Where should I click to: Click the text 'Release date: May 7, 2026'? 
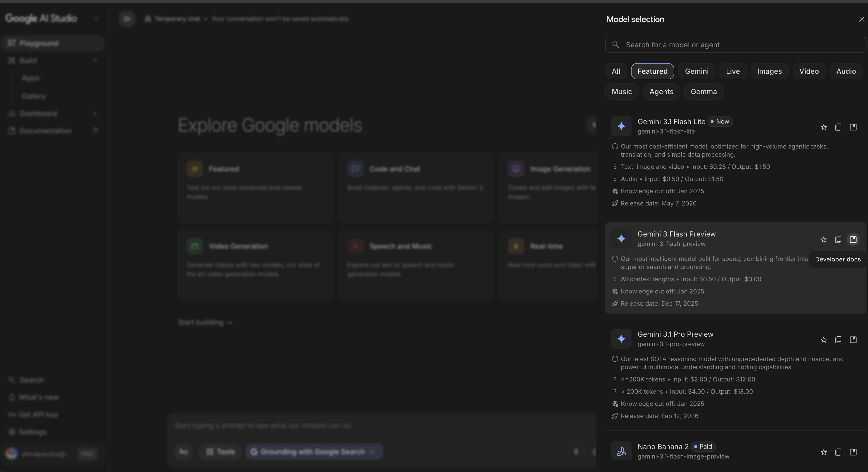659,203
